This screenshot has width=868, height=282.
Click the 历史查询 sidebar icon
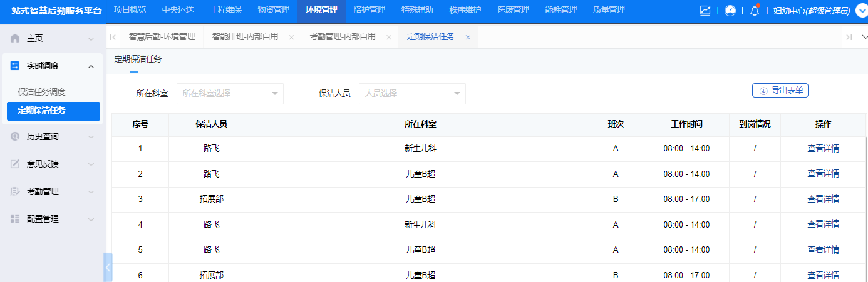15,136
